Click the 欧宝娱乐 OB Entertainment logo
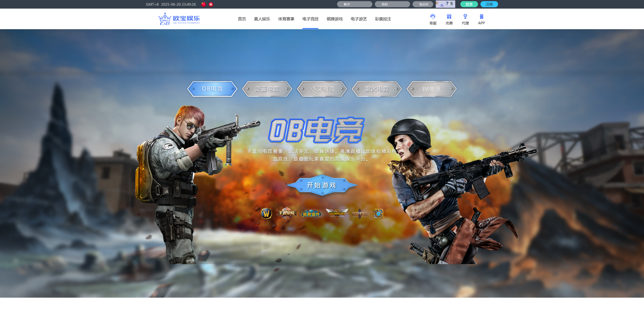Viewport: 644px width, 322px height. (179, 19)
